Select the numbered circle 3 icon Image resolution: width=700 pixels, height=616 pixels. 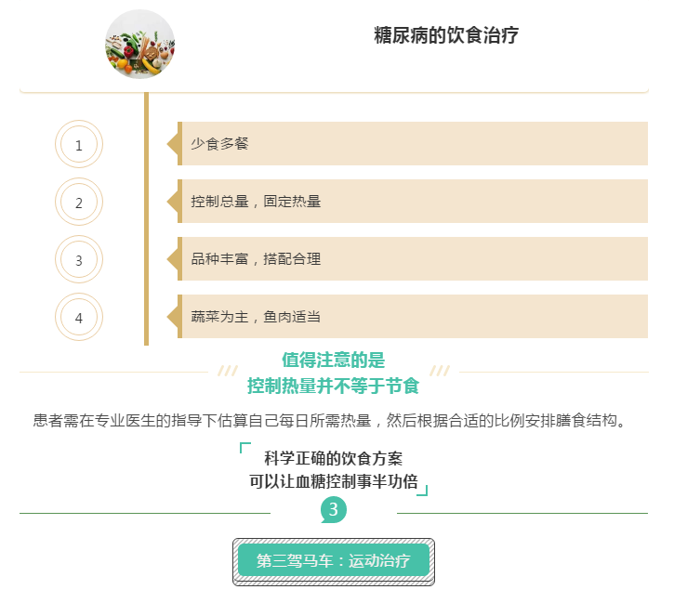79,259
